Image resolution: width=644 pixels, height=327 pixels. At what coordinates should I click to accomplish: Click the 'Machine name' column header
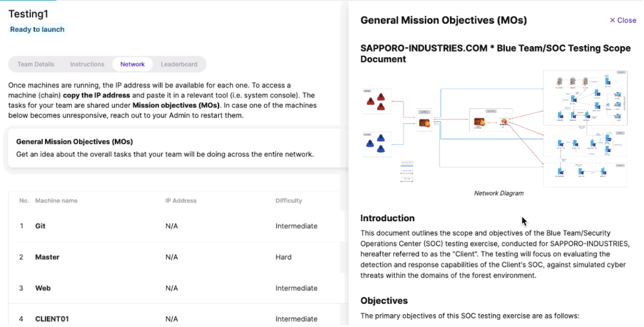click(x=56, y=201)
